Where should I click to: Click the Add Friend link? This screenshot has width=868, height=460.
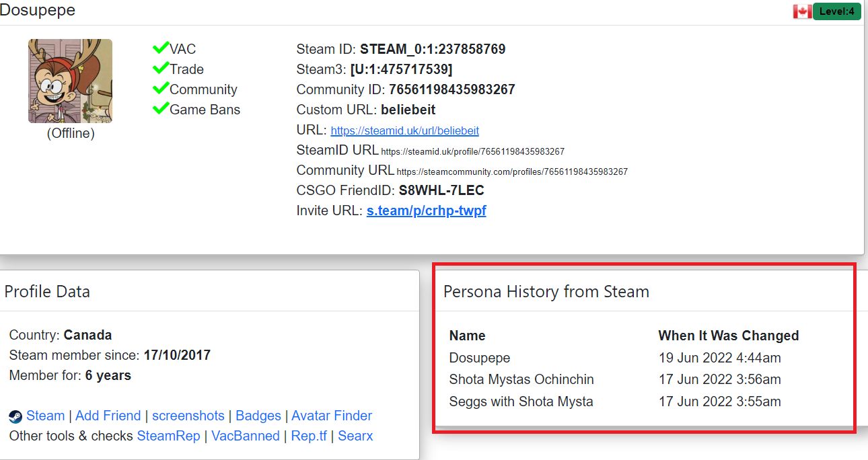pyautogui.click(x=108, y=416)
